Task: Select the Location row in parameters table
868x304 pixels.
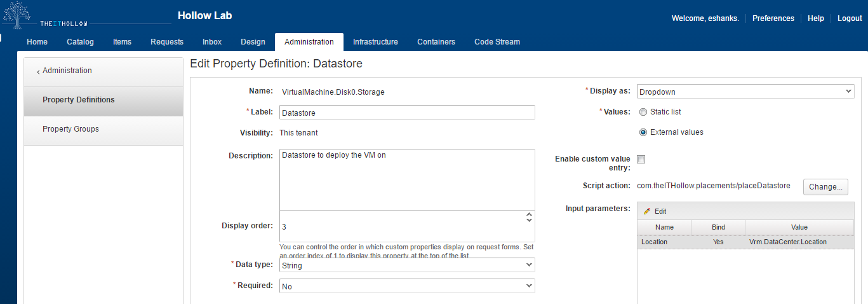Action: pyautogui.click(x=745, y=242)
